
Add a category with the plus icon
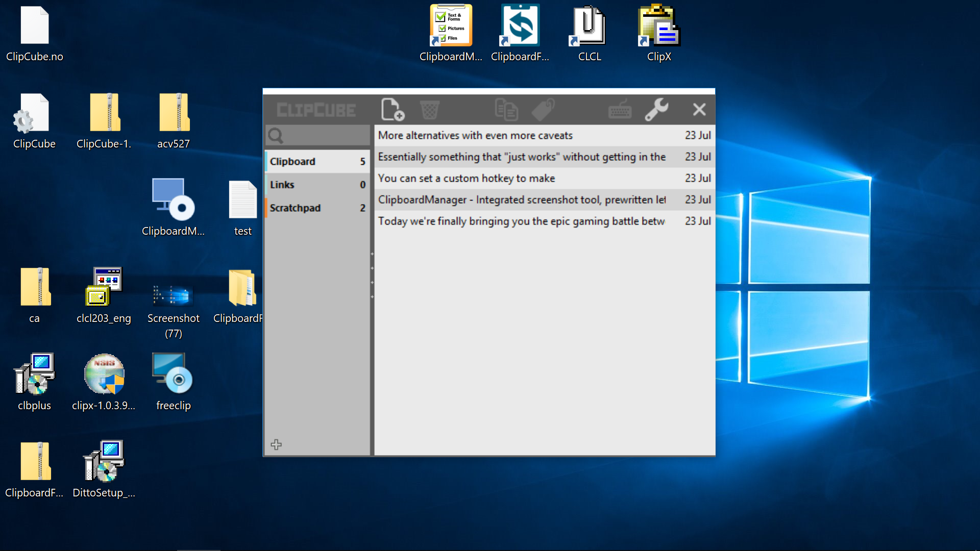tap(276, 444)
